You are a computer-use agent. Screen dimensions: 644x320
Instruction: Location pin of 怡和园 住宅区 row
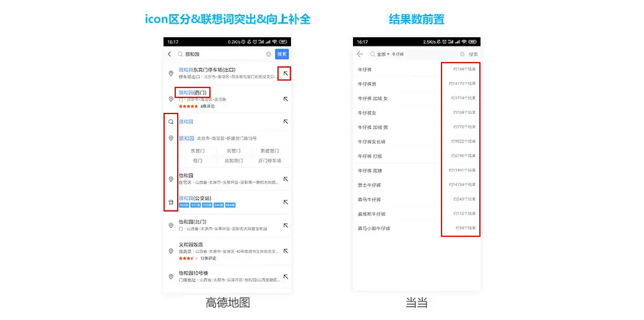coord(171,179)
